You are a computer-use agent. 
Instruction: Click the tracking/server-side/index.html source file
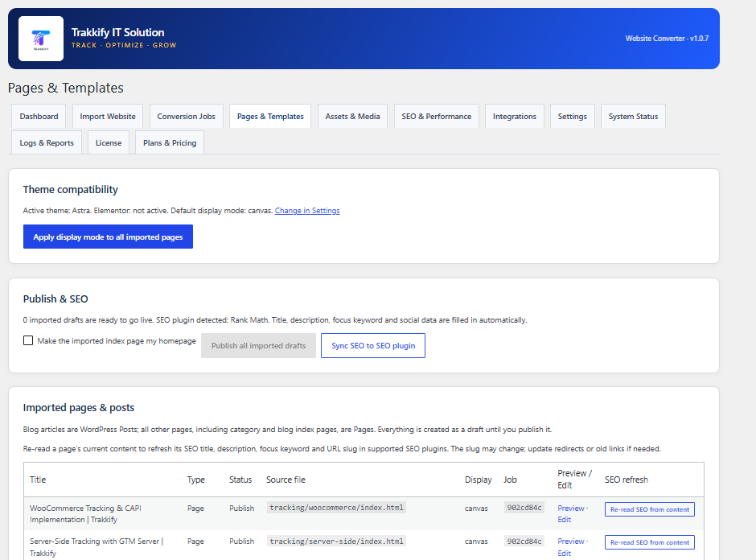click(336, 541)
